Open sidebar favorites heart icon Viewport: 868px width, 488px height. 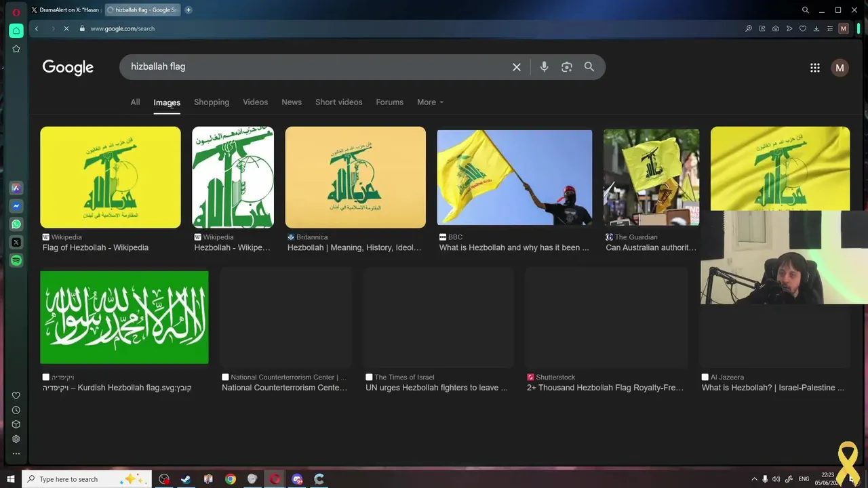(16, 396)
